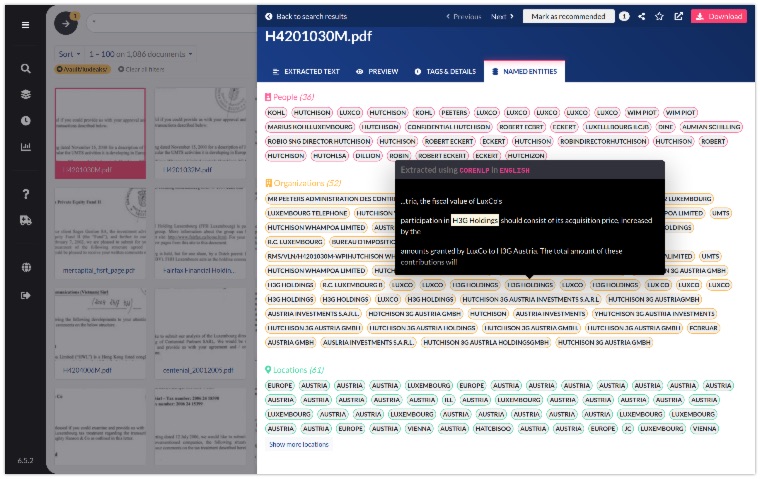Change language via the globe icon
Screen dimensions: 760x479
(26, 268)
